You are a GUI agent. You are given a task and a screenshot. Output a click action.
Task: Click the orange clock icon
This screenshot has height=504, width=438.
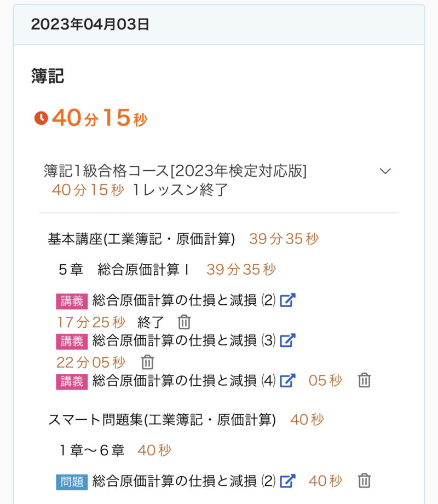41,118
